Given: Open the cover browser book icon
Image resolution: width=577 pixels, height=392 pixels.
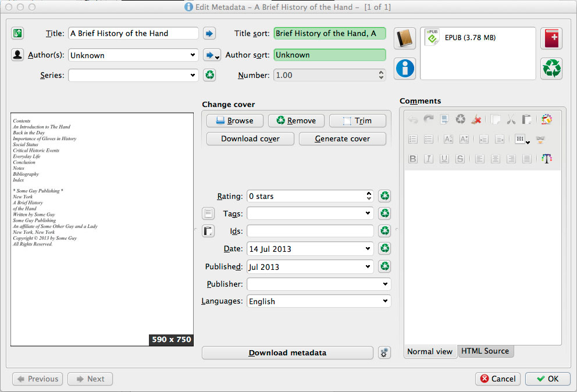Looking at the screenshot, I should (404, 37).
